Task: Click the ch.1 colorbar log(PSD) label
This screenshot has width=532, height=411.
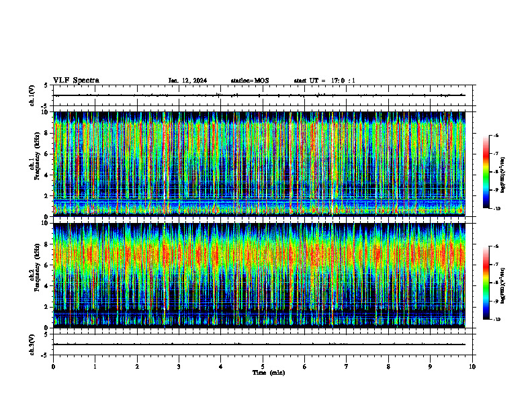Action: [x=502, y=175]
